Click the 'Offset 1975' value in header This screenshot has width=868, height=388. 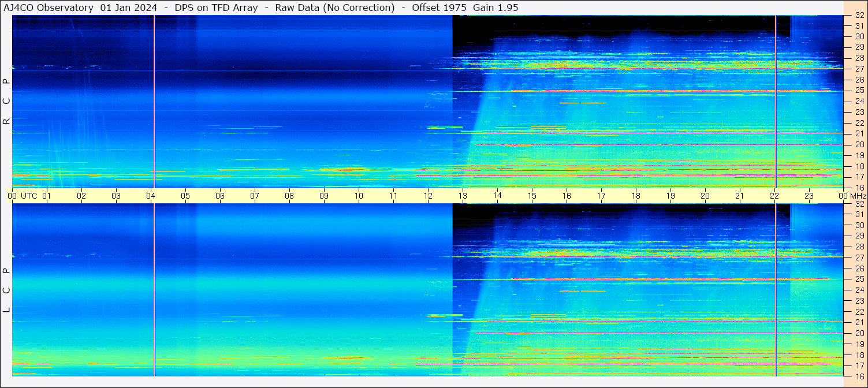coord(439,8)
